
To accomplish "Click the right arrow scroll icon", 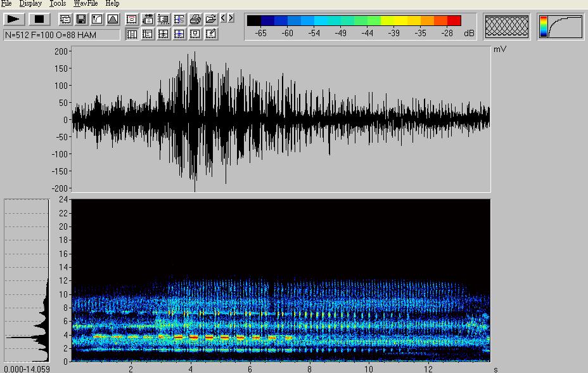I will point(231,18).
